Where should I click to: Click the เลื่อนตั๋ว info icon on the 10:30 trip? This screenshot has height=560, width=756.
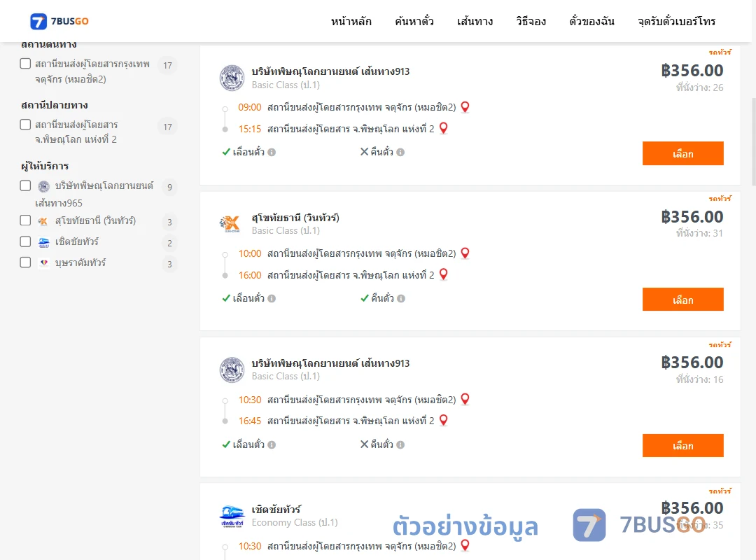click(272, 444)
